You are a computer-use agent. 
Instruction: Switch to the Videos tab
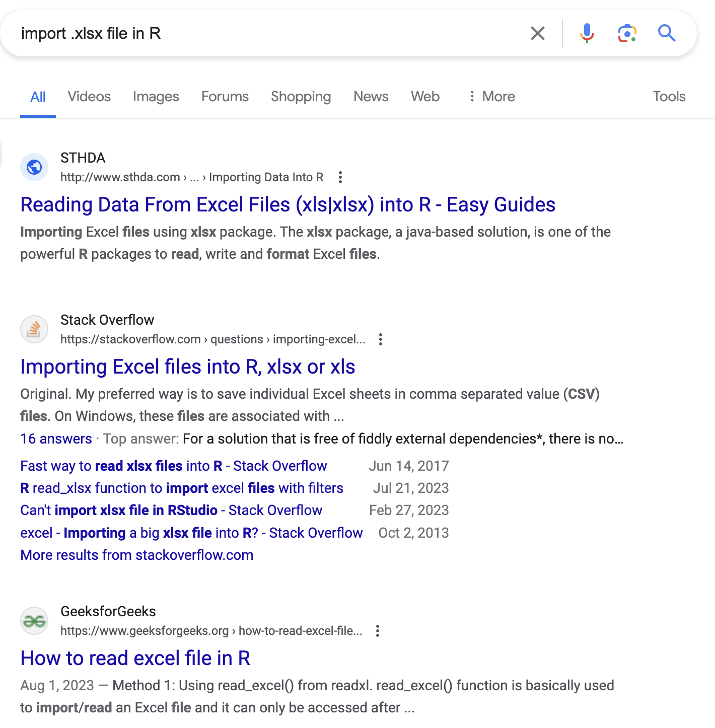pyautogui.click(x=89, y=96)
